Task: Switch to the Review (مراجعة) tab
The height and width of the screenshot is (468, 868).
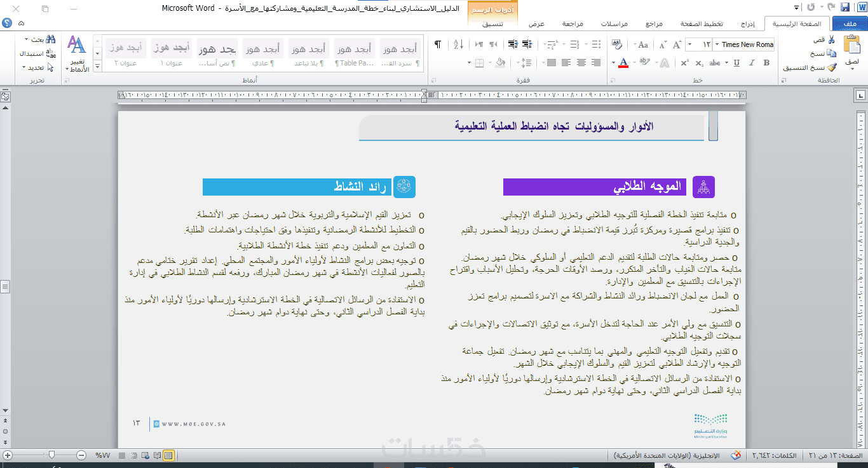Action: 573,24
